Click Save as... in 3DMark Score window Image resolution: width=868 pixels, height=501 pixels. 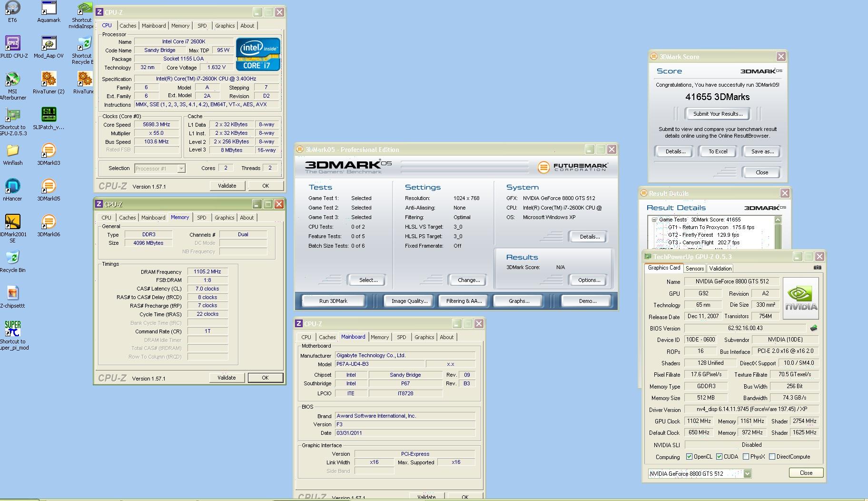(762, 151)
